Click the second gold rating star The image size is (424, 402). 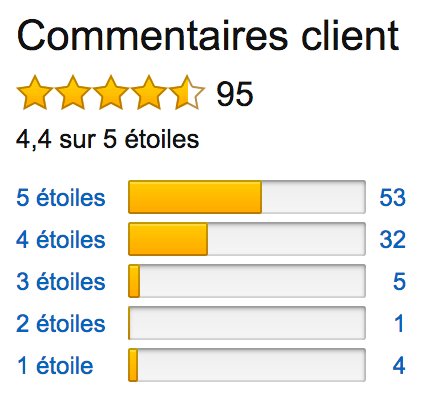pyautogui.click(x=73, y=93)
